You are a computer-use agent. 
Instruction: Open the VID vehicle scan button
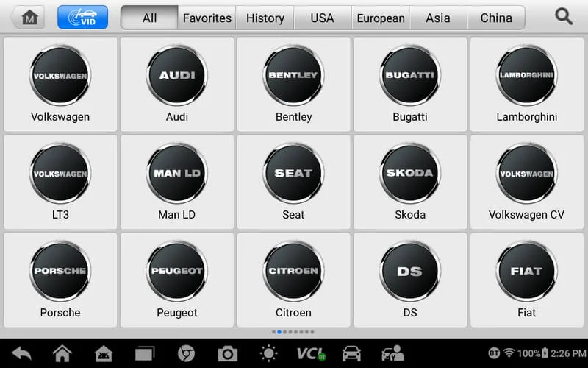82,17
